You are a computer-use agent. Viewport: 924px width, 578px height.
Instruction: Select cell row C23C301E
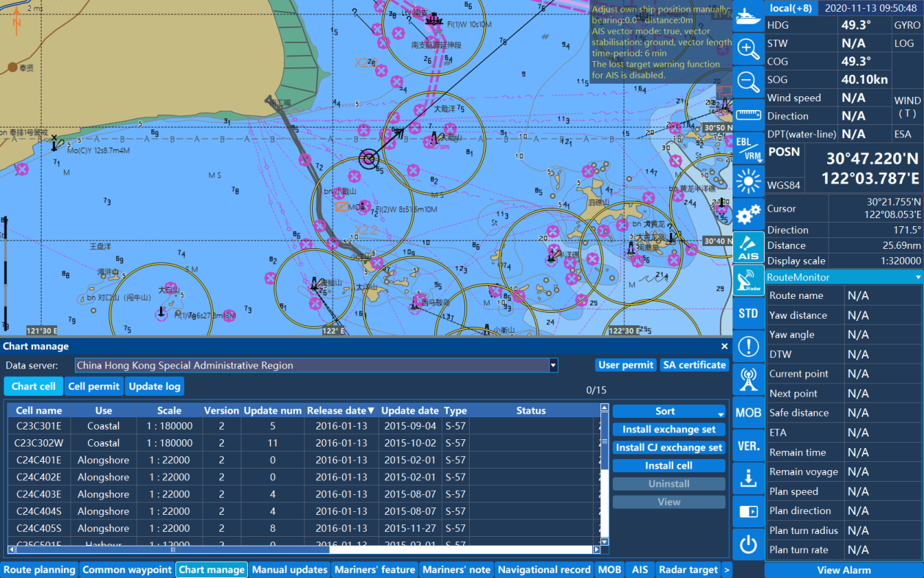click(302, 426)
